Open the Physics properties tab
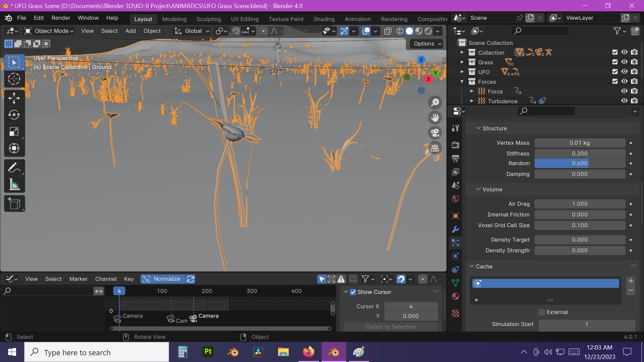Viewport: 644px width, 362px height. tap(455, 256)
